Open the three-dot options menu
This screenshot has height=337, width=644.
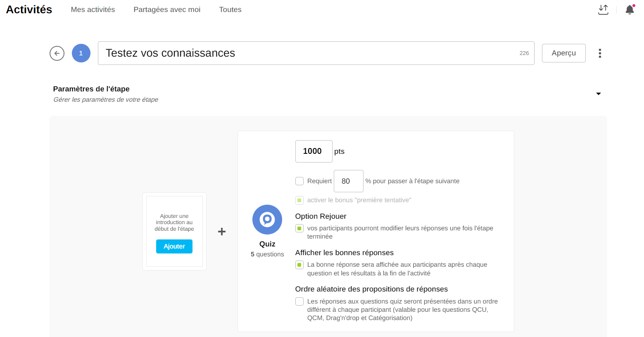pos(599,53)
